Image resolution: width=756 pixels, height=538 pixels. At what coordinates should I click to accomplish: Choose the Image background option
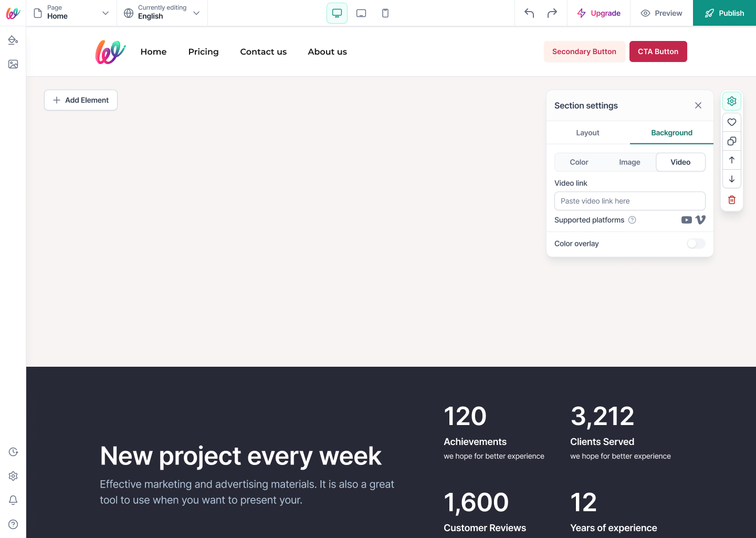(x=629, y=162)
